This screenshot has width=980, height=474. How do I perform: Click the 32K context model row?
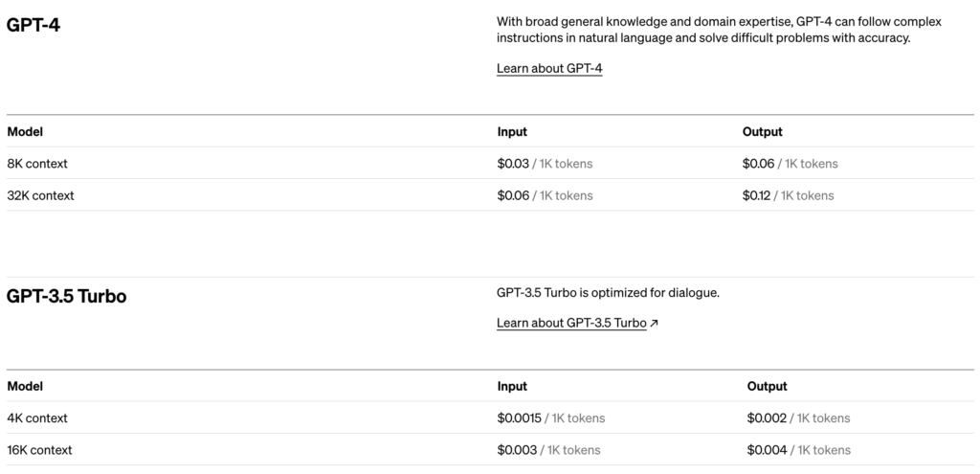(490, 195)
